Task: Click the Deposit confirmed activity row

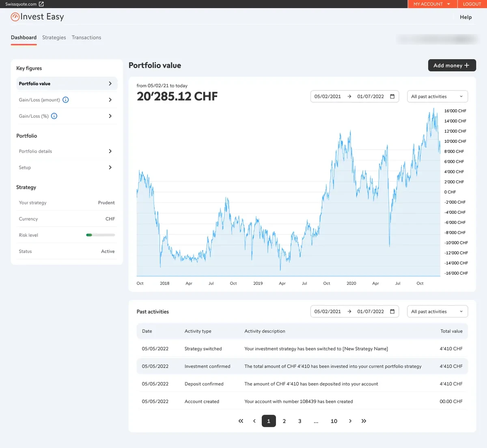Action: point(302,384)
